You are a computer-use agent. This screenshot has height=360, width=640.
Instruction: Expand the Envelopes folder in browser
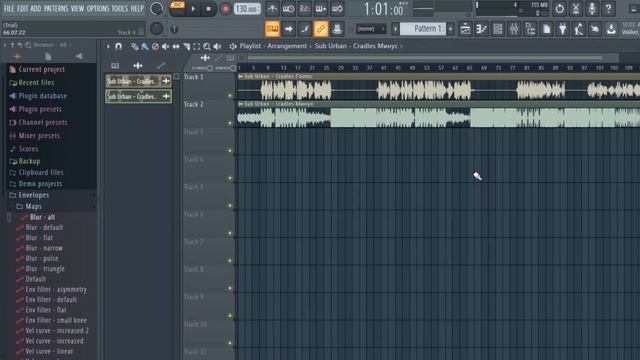(33, 195)
